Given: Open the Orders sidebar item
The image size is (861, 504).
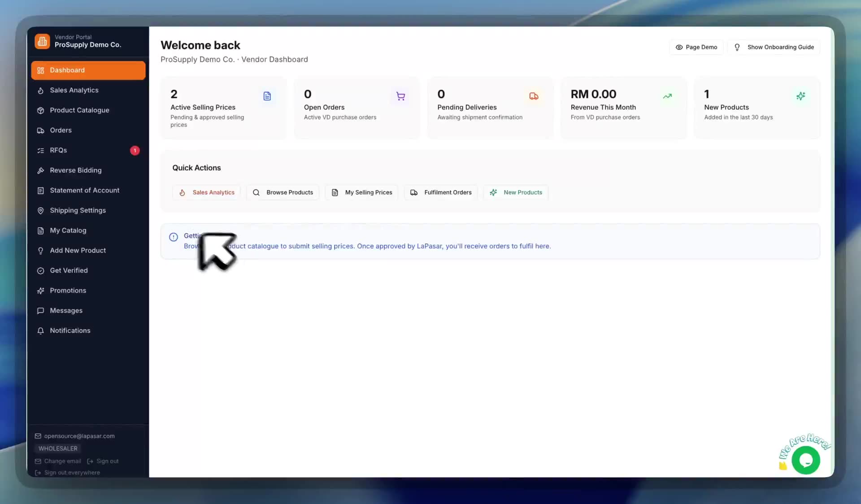Looking at the screenshot, I should pos(88,130).
